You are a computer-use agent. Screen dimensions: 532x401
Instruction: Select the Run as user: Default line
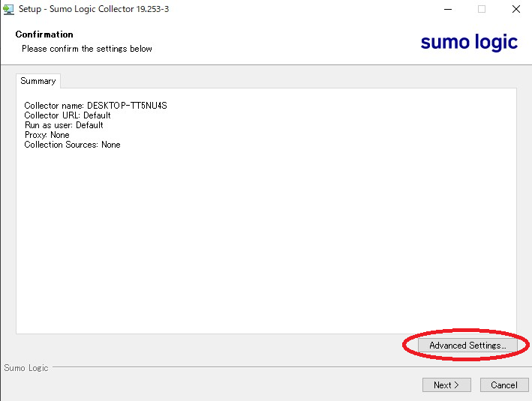point(64,125)
